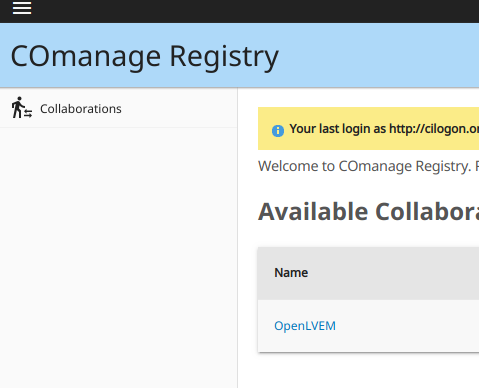
Task: Select the Available Collaborations heading
Action: click(368, 211)
